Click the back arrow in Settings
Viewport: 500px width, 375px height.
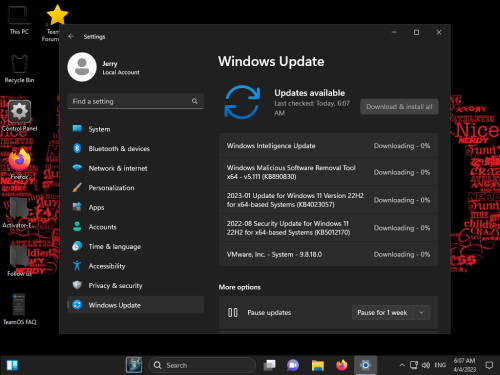[71, 36]
